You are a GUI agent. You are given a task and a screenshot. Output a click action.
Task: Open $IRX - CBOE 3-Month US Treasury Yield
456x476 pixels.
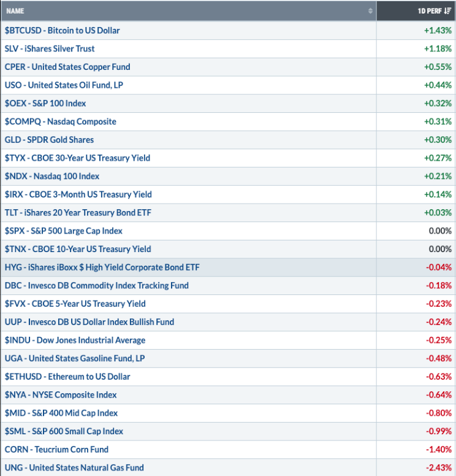point(78,194)
